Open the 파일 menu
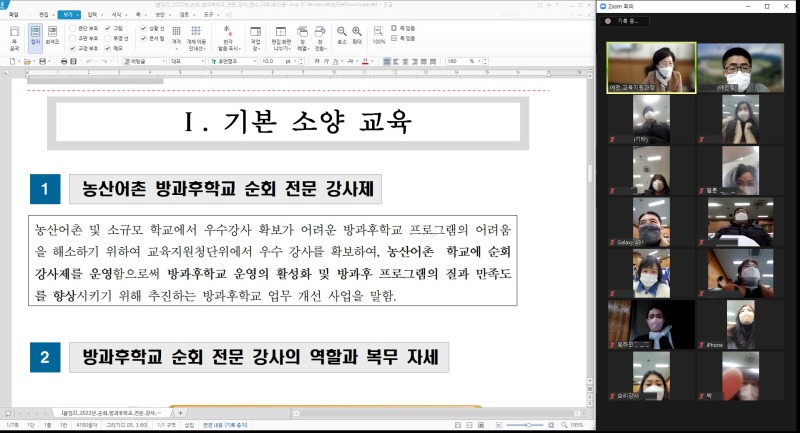The height and width of the screenshot is (433, 800). click(13, 15)
